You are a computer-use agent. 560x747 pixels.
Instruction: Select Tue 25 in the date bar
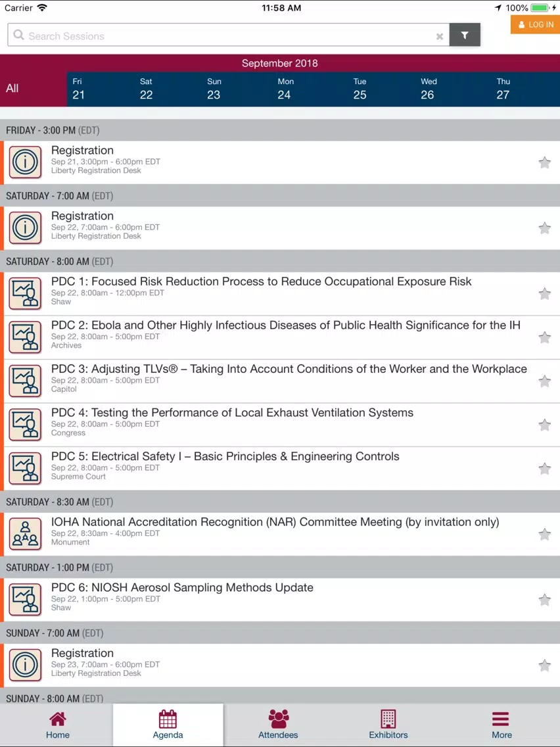click(360, 89)
